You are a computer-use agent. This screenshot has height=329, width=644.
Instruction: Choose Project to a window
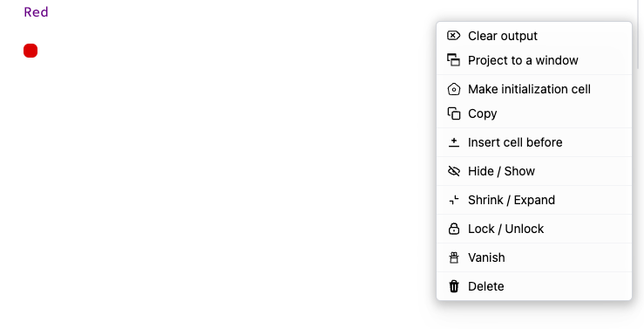tap(534, 60)
